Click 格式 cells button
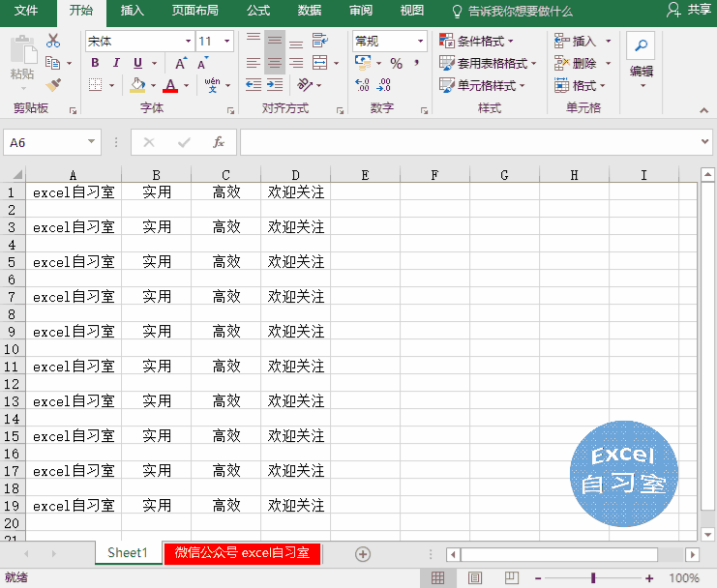The height and width of the screenshot is (588, 717). point(580,85)
